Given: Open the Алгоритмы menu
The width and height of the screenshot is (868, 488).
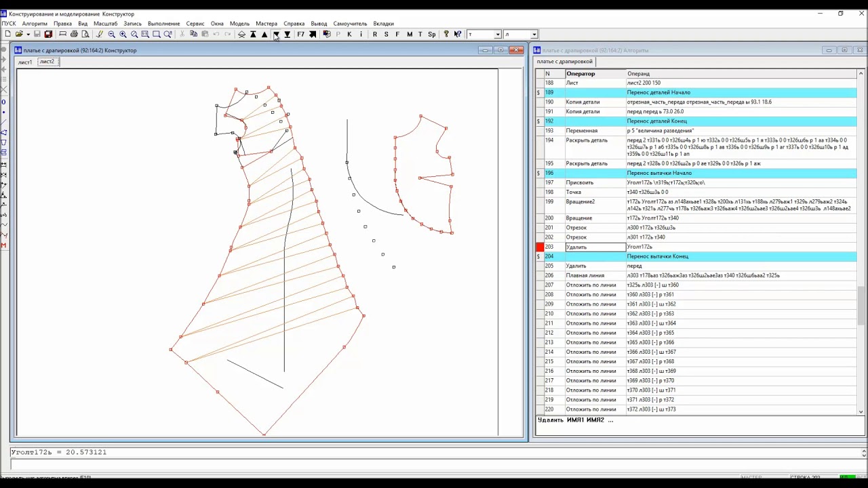Looking at the screenshot, I should [x=35, y=23].
